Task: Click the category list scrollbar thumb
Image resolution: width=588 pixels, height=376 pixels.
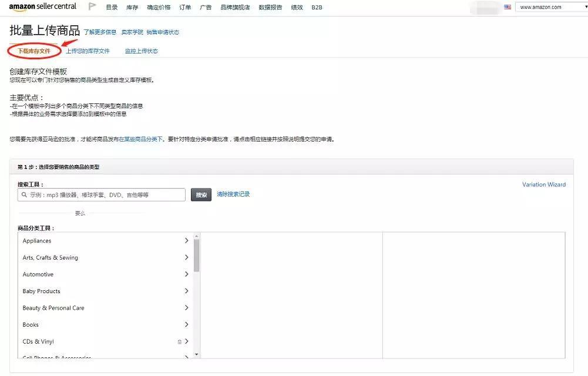Action: pyautogui.click(x=197, y=256)
